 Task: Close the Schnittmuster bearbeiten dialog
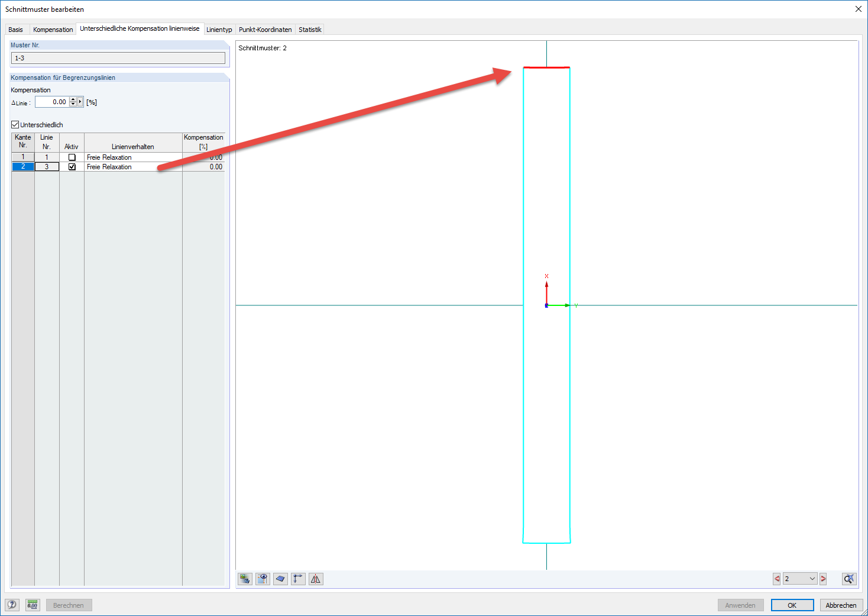(858, 9)
